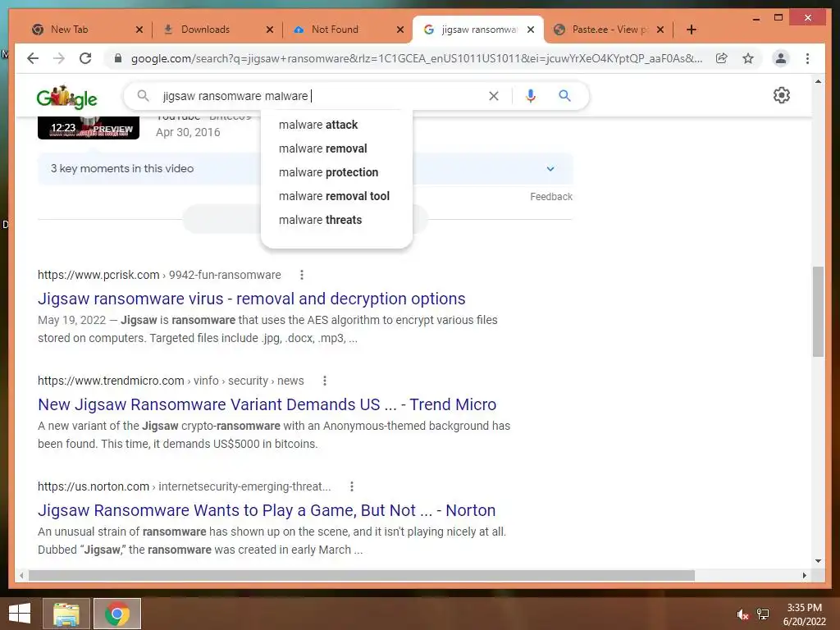
Task: Click the Chrome address bar URL
Action: pos(416,58)
